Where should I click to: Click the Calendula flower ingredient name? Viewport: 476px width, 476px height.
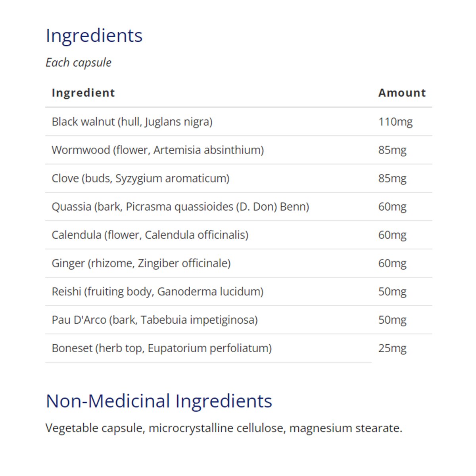click(x=150, y=235)
